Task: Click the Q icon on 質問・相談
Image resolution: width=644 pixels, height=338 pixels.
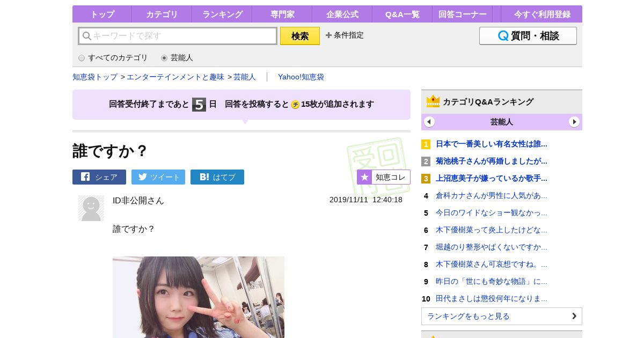Action: (x=503, y=36)
